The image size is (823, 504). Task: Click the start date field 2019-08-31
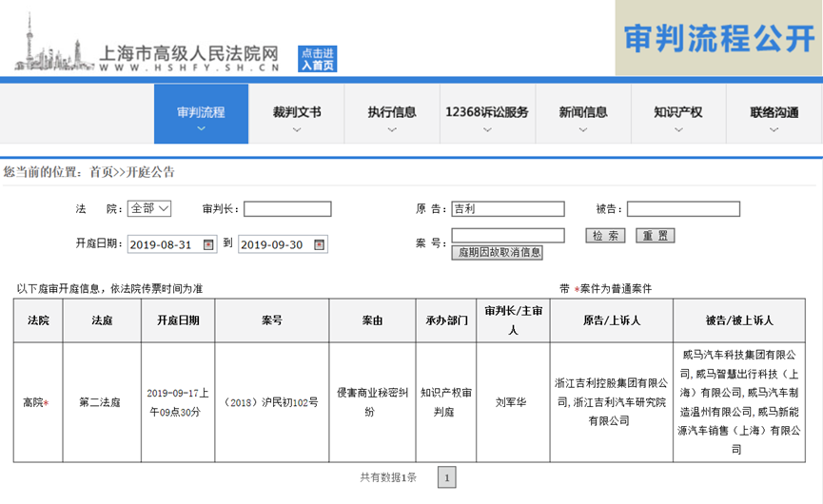click(x=172, y=244)
